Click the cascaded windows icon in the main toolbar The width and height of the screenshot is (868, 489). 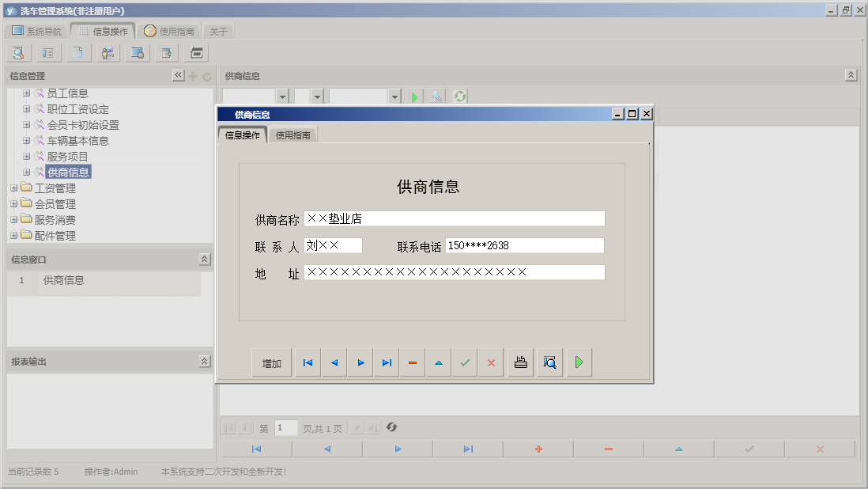[x=197, y=53]
